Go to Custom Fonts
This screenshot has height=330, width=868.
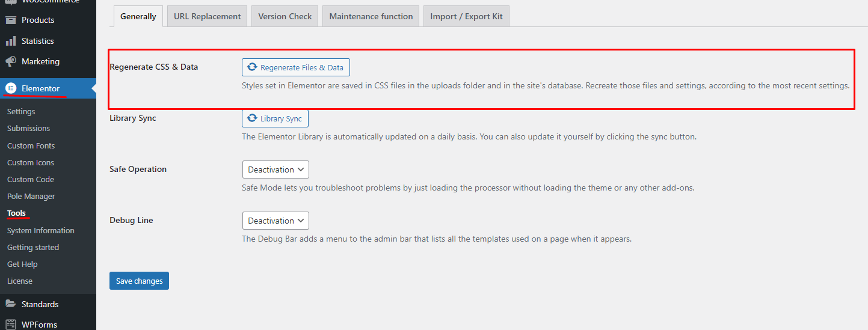pyautogui.click(x=31, y=145)
